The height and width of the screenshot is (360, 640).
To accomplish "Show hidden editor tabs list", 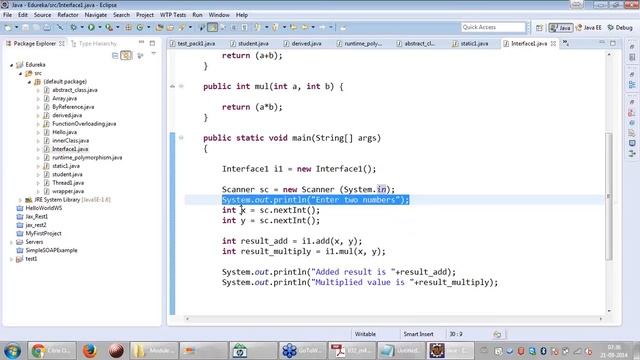I will pyautogui.click(x=566, y=43).
